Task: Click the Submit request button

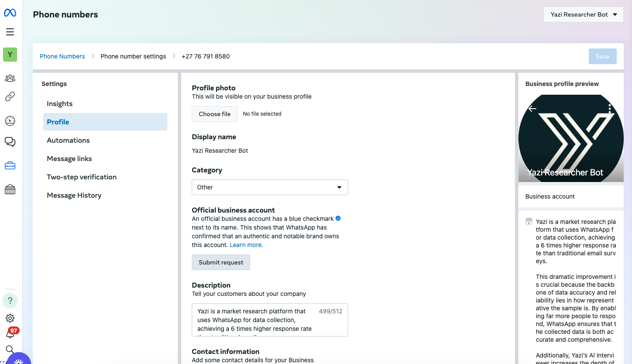Action: coord(221,262)
